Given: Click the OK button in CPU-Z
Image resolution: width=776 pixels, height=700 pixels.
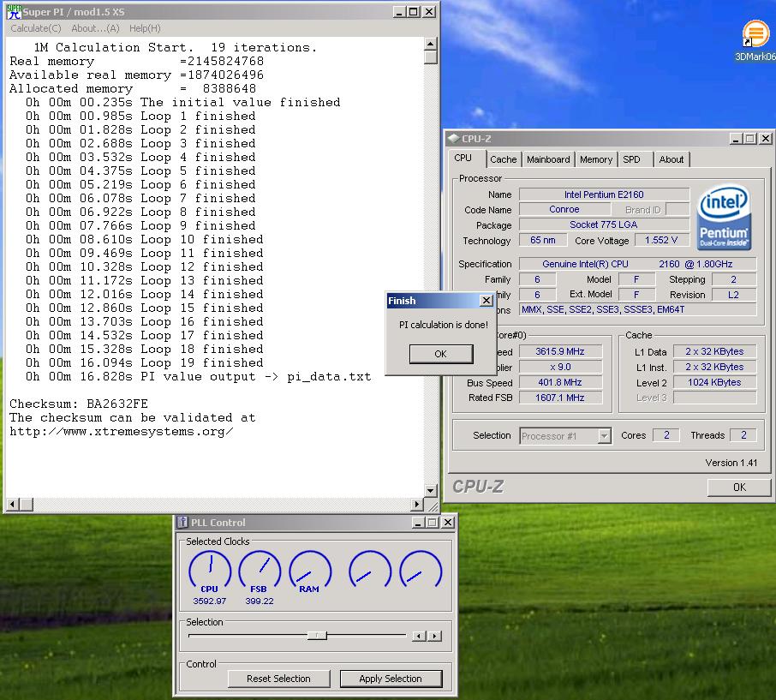Looking at the screenshot, I should (x=739, y=488).
